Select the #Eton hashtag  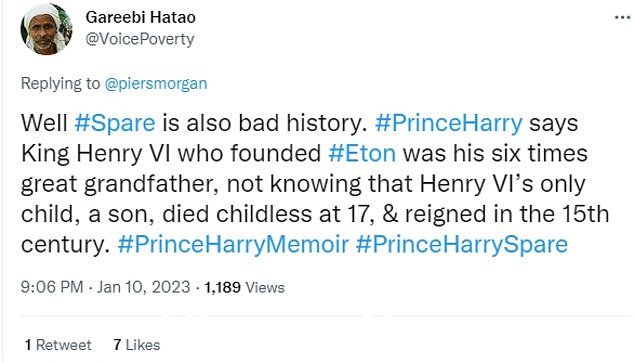tap(362, 153)
